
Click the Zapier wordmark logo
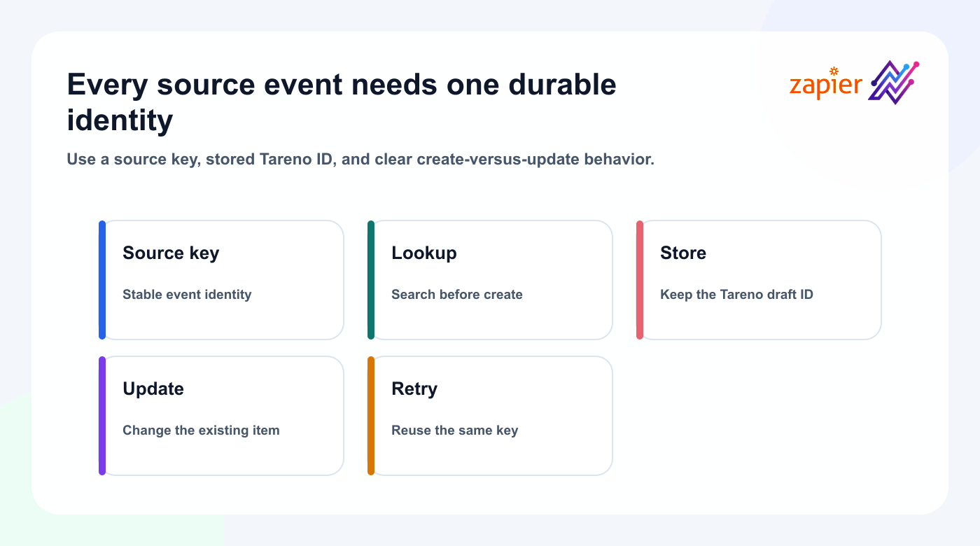826,83
